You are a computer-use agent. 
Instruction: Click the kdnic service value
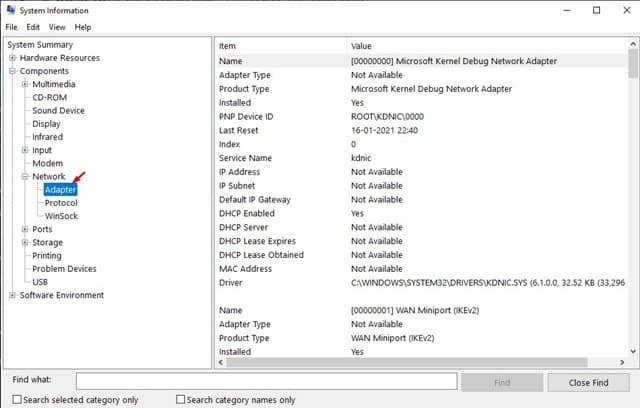coord(361,158)
